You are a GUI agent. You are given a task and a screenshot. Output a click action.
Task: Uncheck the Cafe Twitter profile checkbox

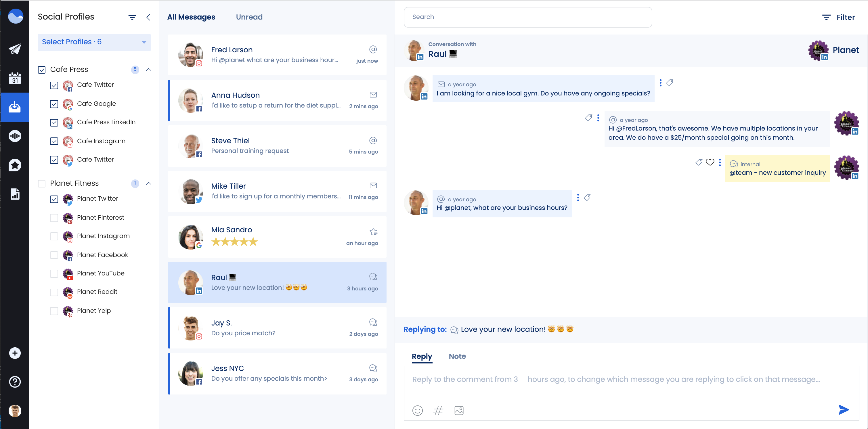pyautogui.click(x=54, y=85)
